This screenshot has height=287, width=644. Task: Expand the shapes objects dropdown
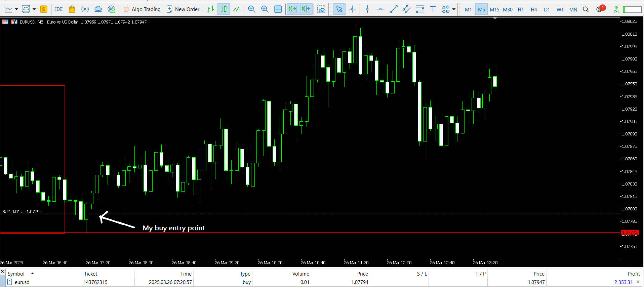454,9
